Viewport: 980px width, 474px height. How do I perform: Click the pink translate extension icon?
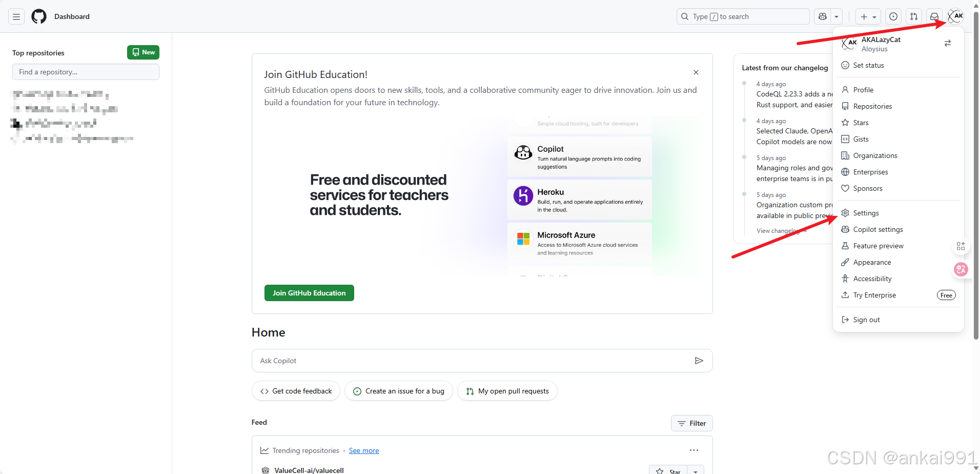961,269
